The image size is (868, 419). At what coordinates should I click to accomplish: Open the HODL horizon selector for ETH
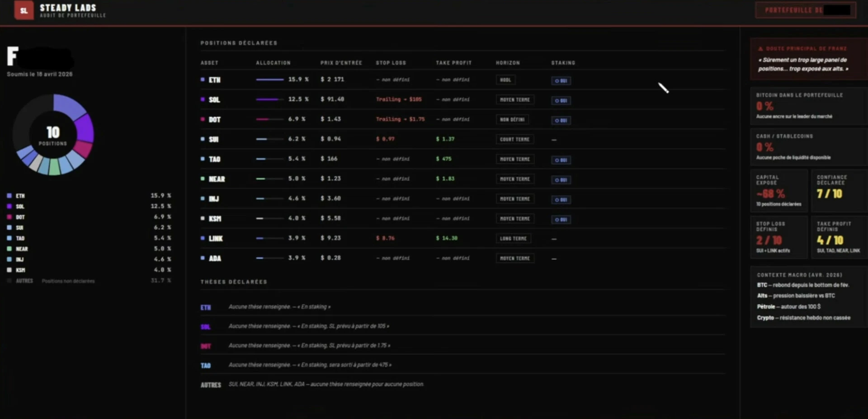click(x=505, y=80)
